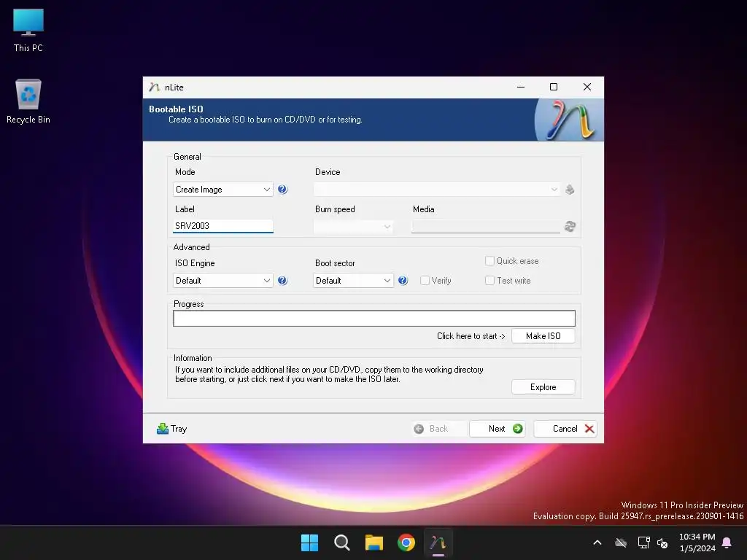The width and height of the screenshot is (747, 560).
Task: Select the Recycle Bin desktop icon
Action: (28, 101)
